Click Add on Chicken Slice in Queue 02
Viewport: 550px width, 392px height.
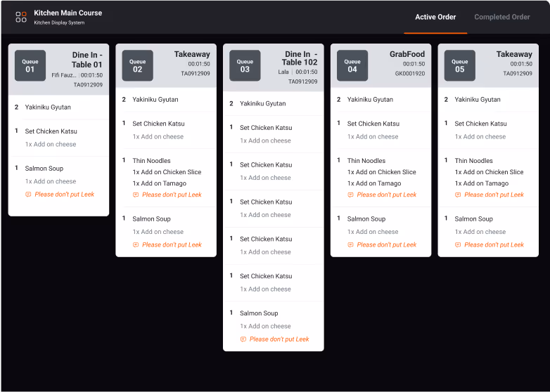click(167, 172)
